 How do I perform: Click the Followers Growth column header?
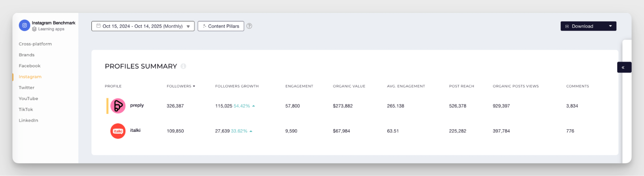tap(237, 86)
